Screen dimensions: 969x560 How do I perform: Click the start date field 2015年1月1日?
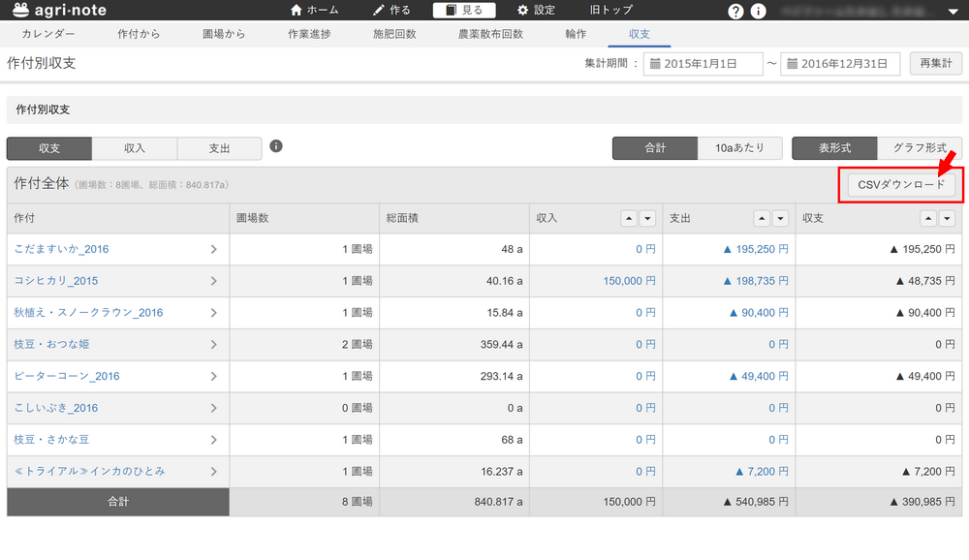pyautogui.click(x=703, y=64)
